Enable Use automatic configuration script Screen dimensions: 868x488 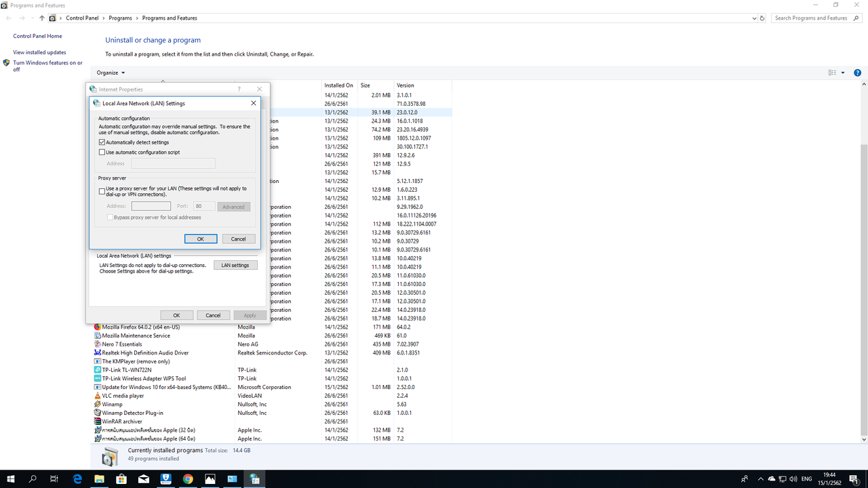[x=102, y=152]
